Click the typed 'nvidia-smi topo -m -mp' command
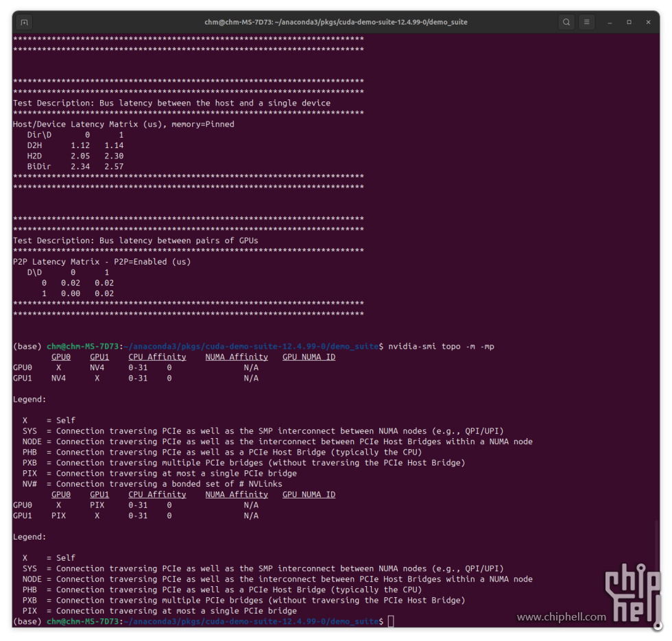The width and height of the screenshot is (672, 641). point(441,346)
